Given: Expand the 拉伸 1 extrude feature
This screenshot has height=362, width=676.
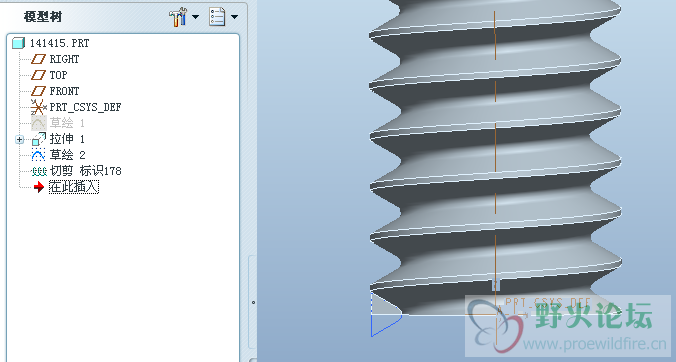Looking at the screenshot, I should (x=19, y=139).
